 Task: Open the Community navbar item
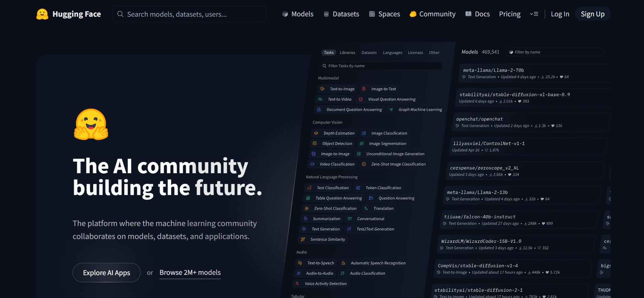tap(433, 14)
